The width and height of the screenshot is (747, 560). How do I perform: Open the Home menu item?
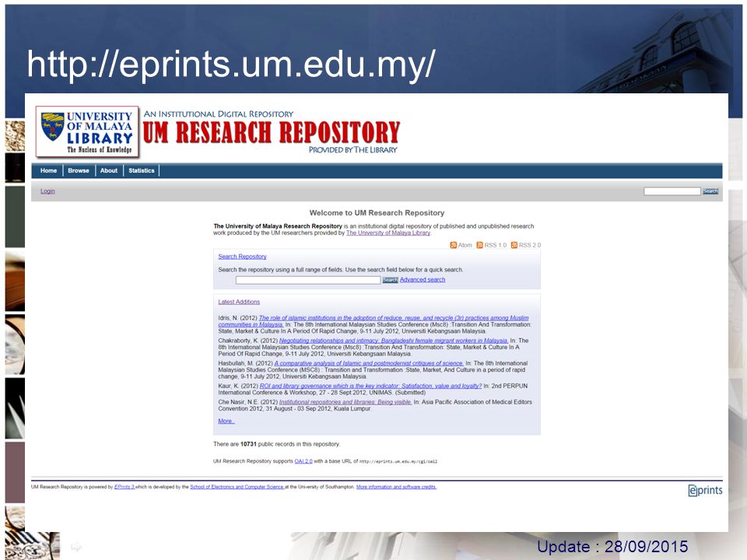point(48,170)
